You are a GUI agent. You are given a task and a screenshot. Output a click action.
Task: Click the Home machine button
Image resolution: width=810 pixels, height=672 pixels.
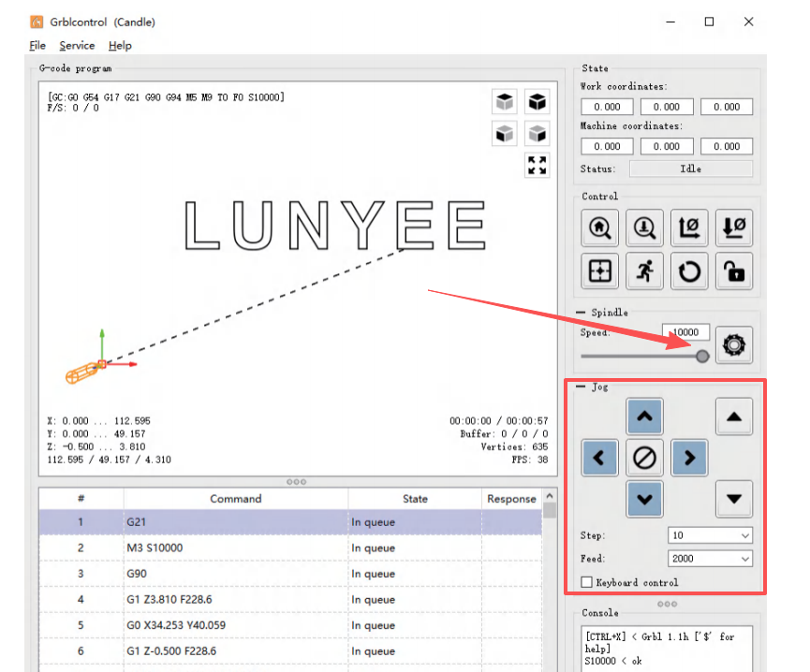click(x=599, y=227)
